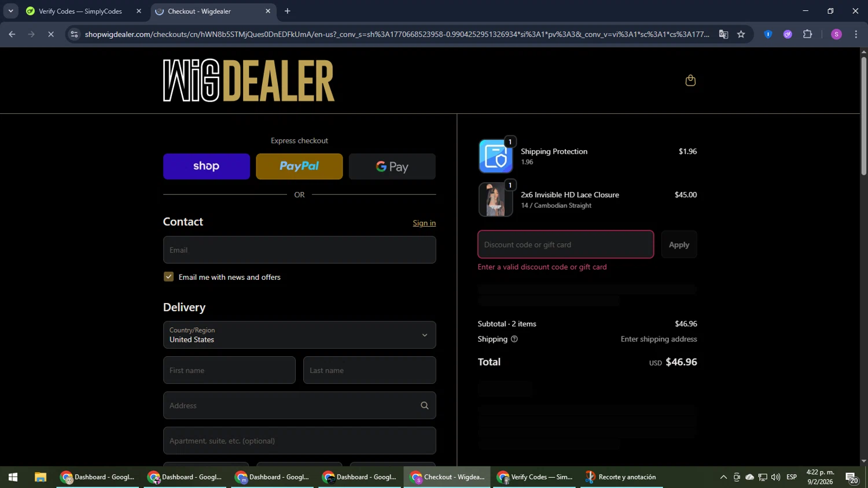
Task: Focus the Email input field
Action: (299, 250)
